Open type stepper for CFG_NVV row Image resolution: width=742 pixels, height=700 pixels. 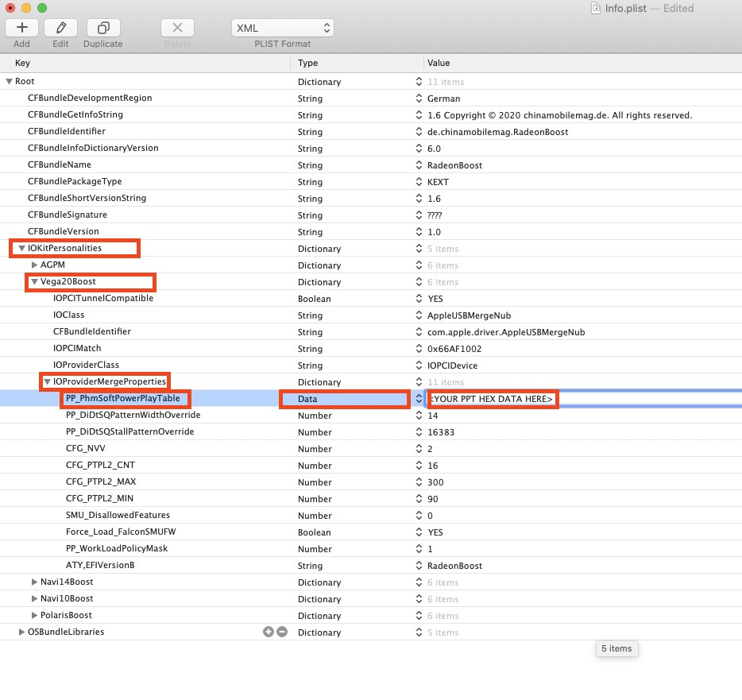click(419, 448)
